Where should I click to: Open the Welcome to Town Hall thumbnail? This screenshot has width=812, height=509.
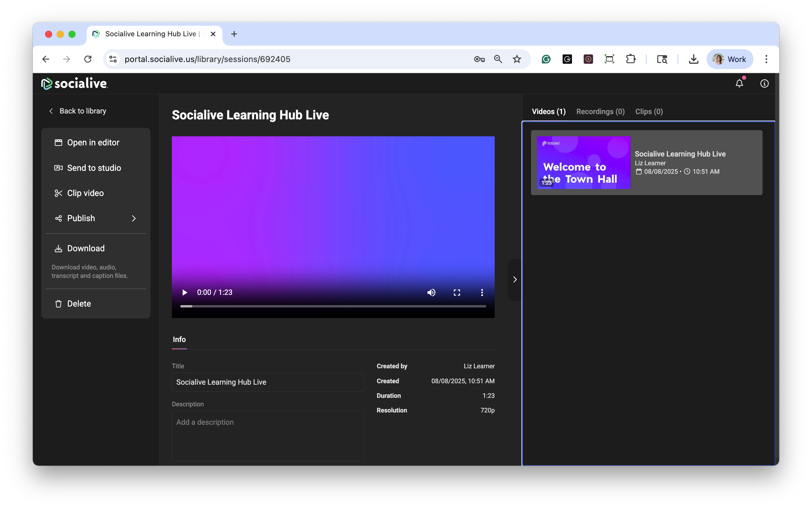(x=583, y=163)
